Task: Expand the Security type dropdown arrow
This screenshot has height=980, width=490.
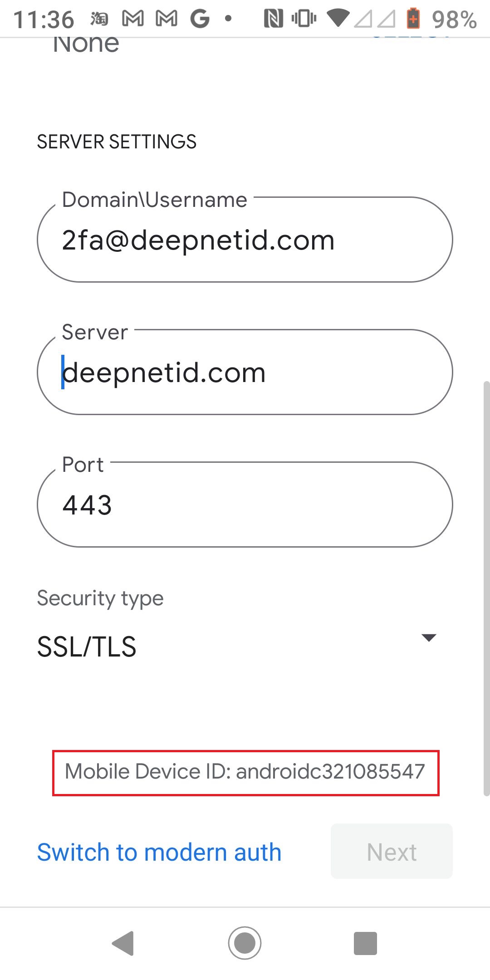Action: tap(429, 637)
